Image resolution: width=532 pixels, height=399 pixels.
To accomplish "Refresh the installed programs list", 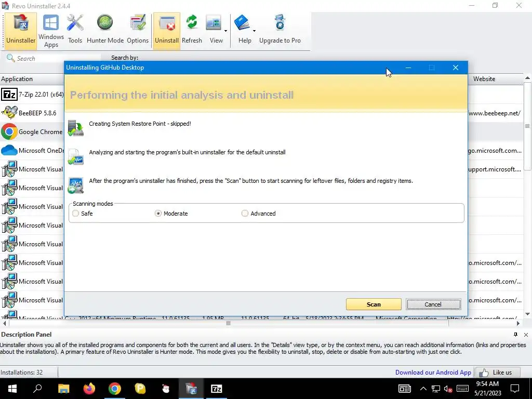I will coord(192,31).
